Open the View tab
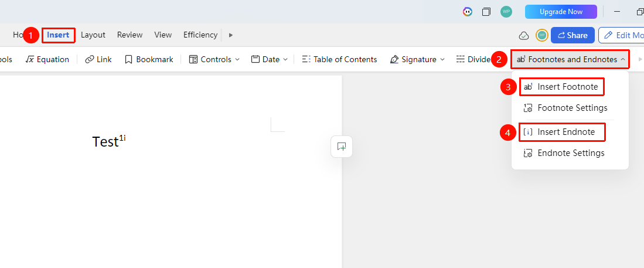This screenshot has width=644, height=268. 163,35
